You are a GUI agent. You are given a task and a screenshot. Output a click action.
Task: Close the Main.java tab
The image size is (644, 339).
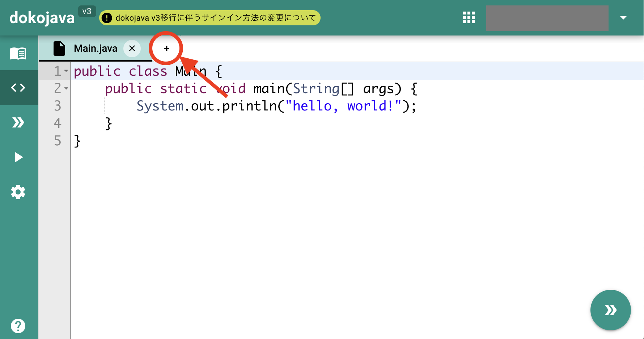pos(132,49)
